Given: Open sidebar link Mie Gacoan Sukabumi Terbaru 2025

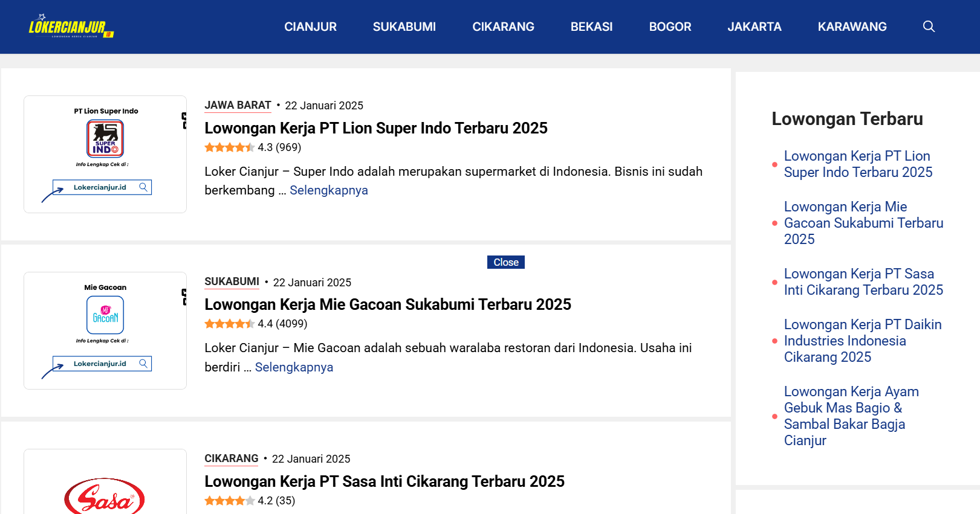Looking at the screenshot, I should coord(863,223).
